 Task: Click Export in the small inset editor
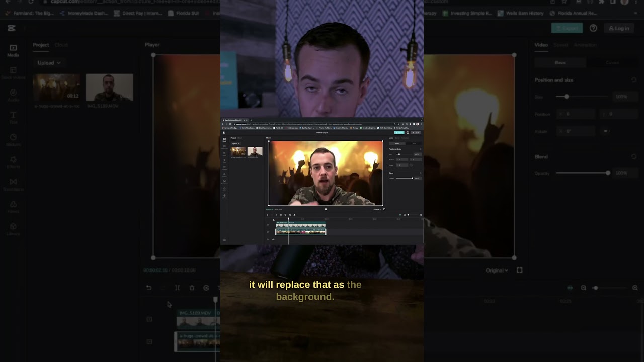(399, 133)
